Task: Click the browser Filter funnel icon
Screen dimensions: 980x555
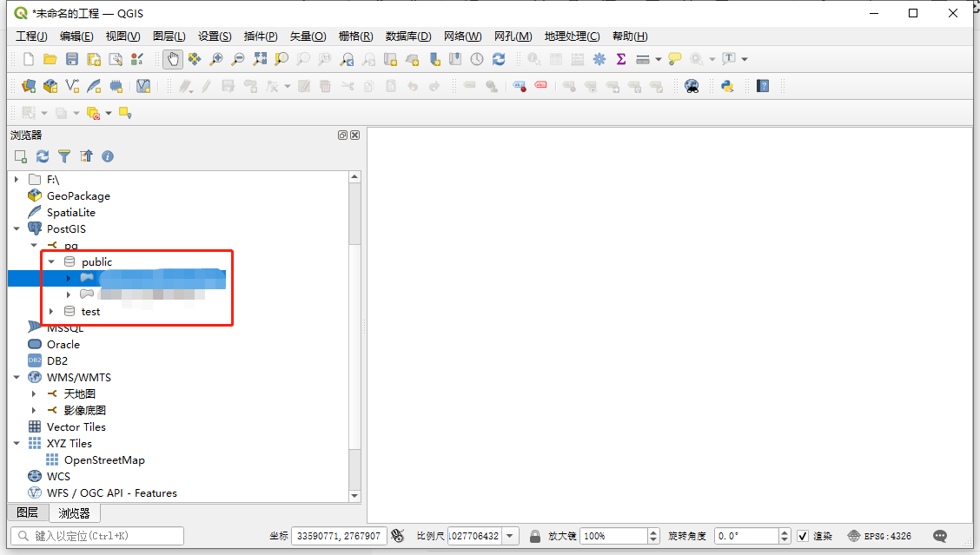Action: [64, 156]
